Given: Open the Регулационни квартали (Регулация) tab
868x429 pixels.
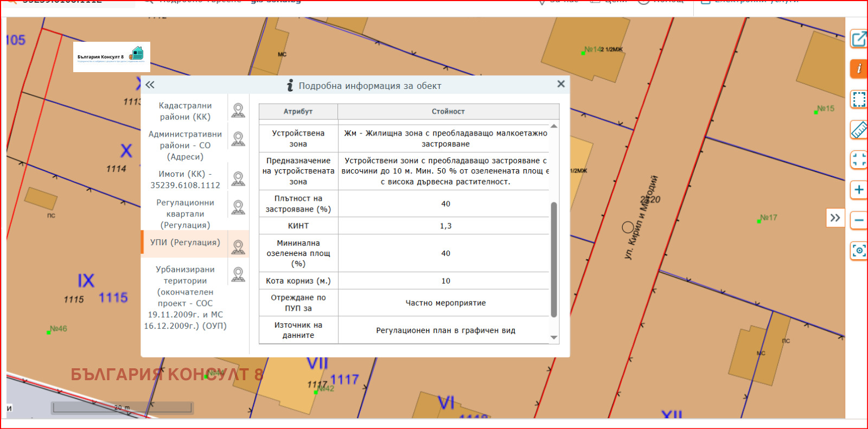Looking at the screenshot, I should pos(185,214).
